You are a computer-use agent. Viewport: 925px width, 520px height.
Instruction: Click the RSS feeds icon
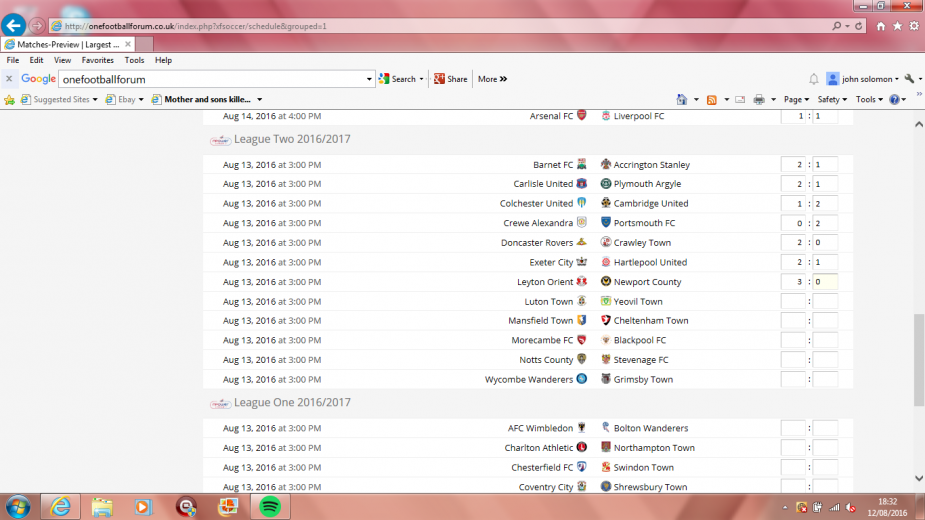click(x=711, y=100)
